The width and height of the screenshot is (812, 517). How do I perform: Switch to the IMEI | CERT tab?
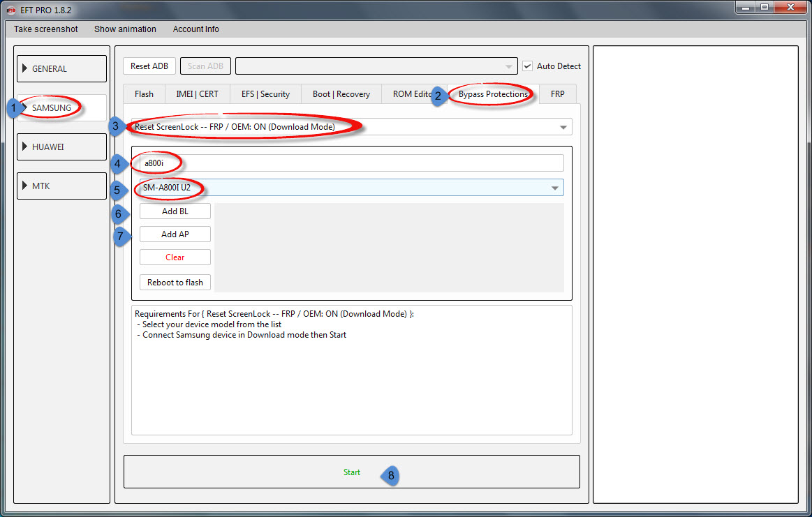(197, 94)
